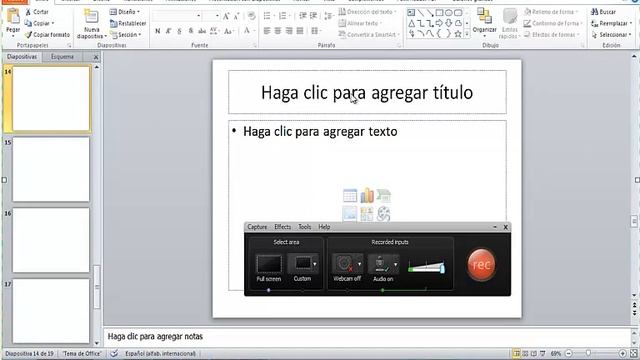The height and width of the screenshot is (360, 640).
Task: Toggle bold (N) formatting
Action: click(x=158, y=31)
